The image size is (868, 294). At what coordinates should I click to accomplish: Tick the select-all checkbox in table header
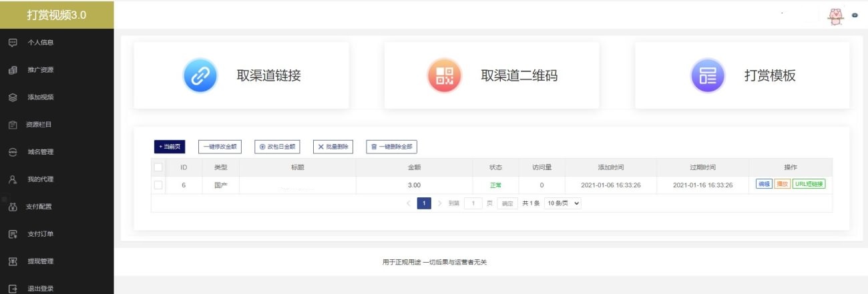(158, 167)
